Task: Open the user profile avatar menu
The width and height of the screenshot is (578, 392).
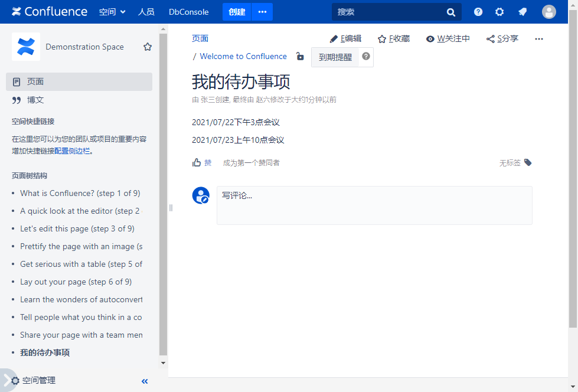Action: (549, 12)
